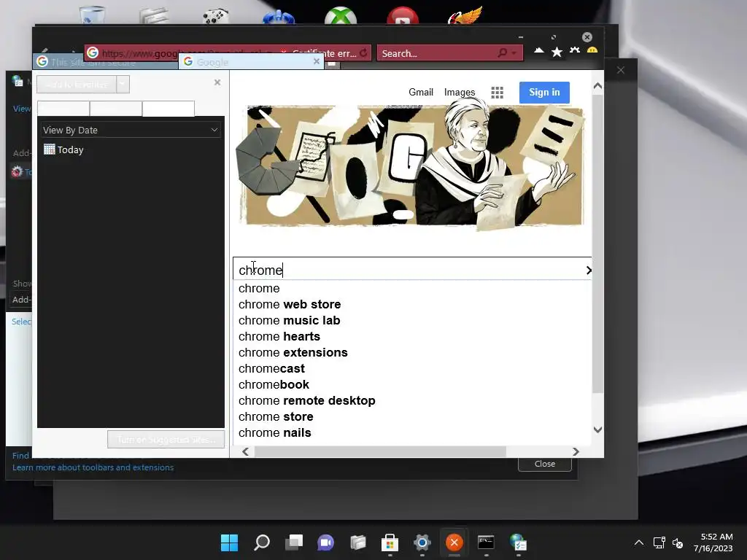Click the orange X app taskbar icon
747x560 pixels.
(x=454, y=542)
